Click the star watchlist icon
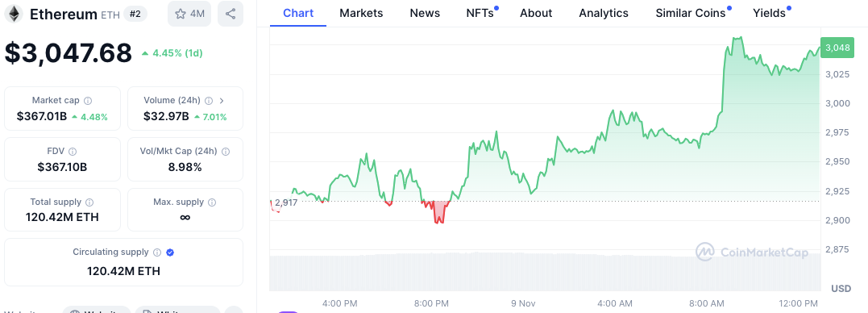 tap(181, 15)
